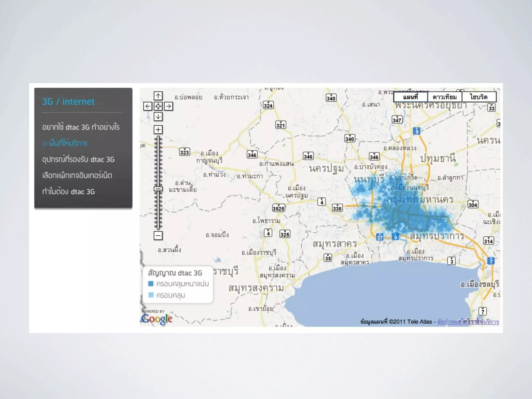Click the Google logo on map

pos(157,318)
